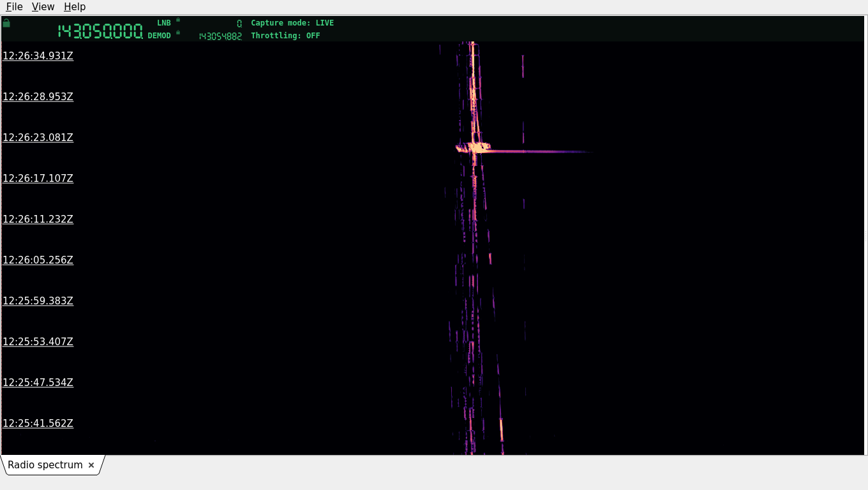Click the DEMOD frequency 143,054,882
868x490 pixels.
[220, 36]
